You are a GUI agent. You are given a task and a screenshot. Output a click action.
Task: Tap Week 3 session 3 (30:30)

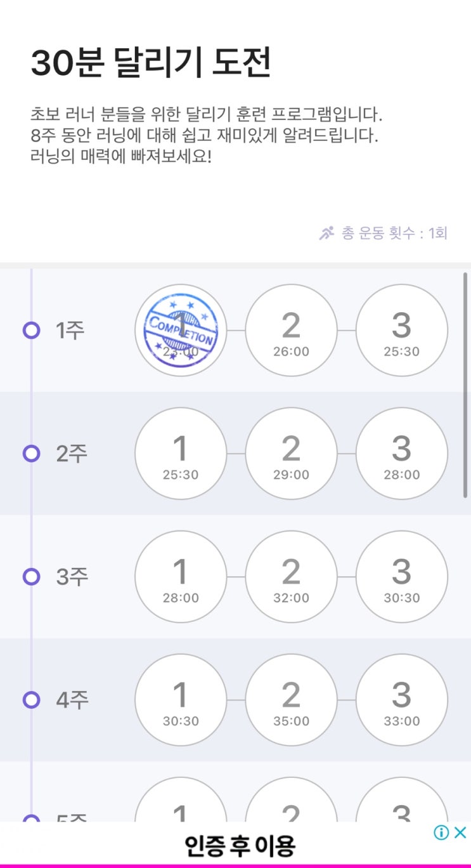(401, 577)
